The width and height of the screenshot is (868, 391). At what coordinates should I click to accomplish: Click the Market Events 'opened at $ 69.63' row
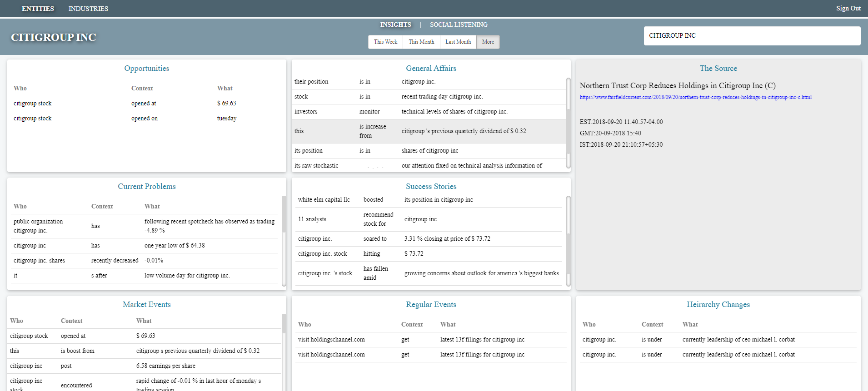144,336
